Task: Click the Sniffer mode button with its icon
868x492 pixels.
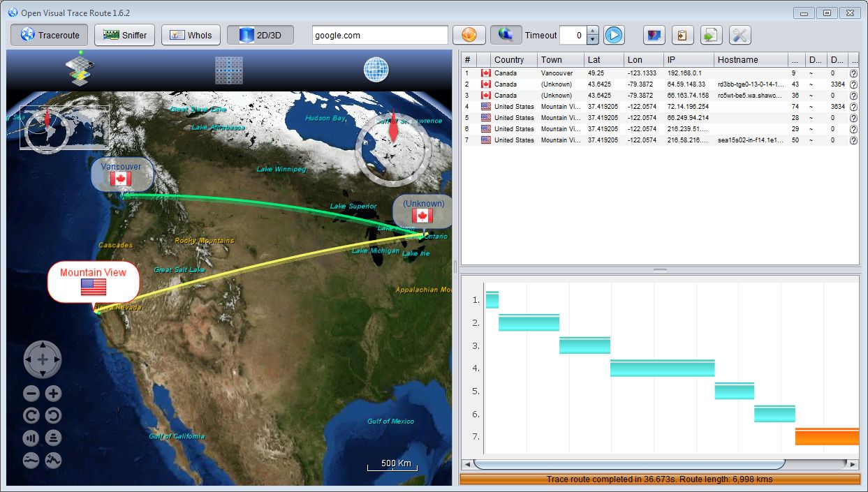Action: click(124, 34)
